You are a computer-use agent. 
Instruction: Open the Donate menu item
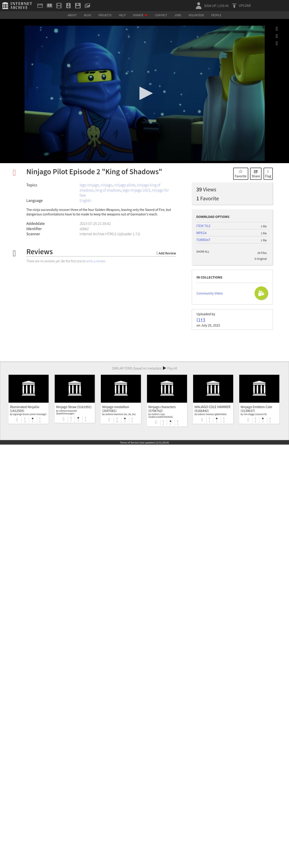pyautogui.click(x=140, y=15)
